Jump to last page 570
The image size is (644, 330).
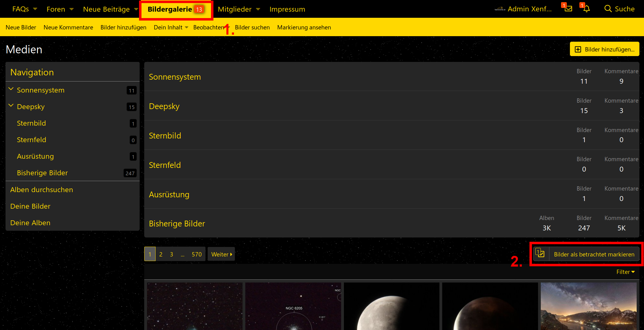[x=197, y=254]
